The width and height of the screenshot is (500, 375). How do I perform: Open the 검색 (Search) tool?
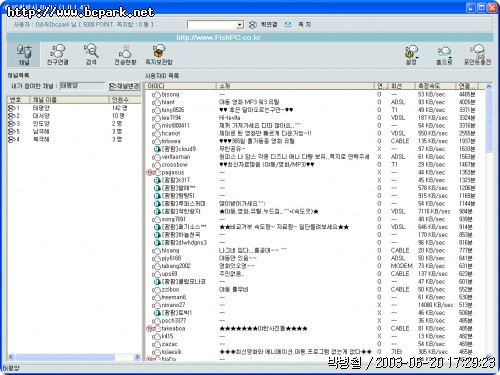91,54
